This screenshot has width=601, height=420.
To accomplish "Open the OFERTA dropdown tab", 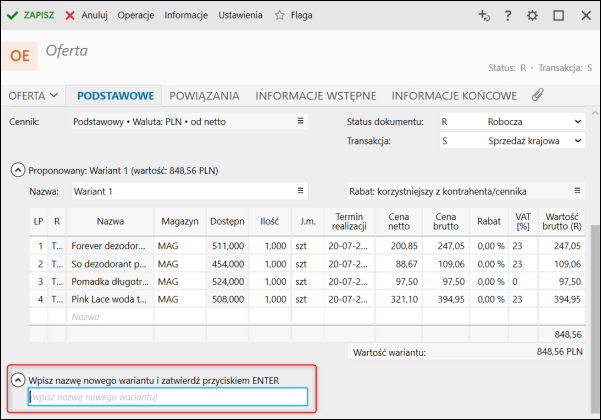I will 34,96.
